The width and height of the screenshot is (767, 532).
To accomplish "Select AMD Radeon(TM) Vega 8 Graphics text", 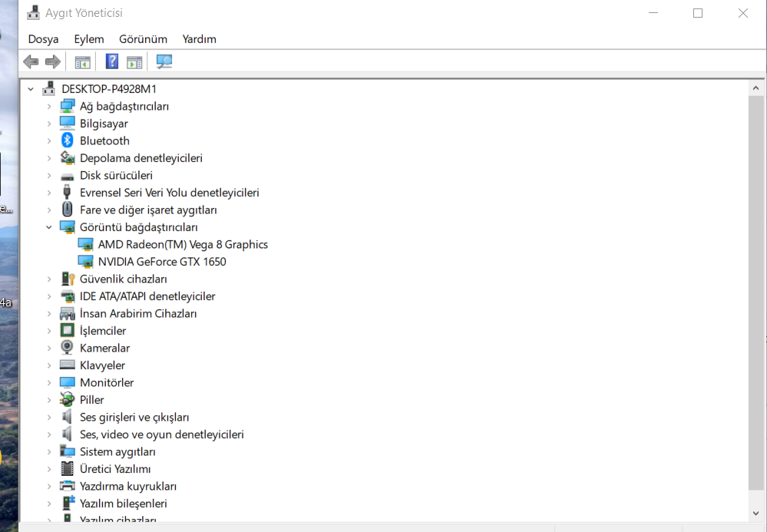I will pos(183,244).
